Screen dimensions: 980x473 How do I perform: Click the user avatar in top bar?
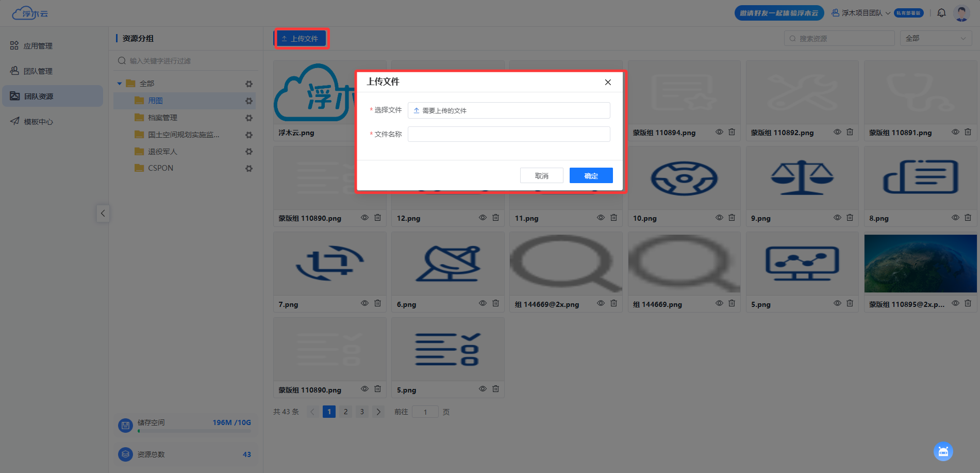961,13
